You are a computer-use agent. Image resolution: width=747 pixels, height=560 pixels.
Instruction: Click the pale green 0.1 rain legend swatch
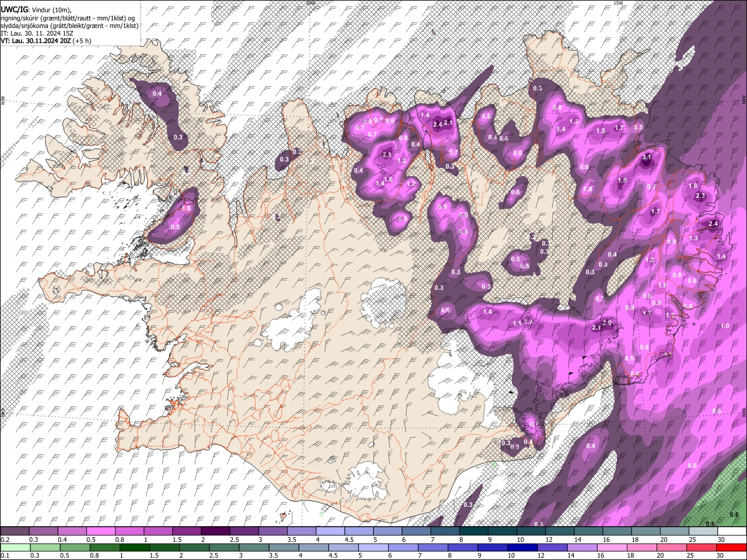(x=16, y=548)
